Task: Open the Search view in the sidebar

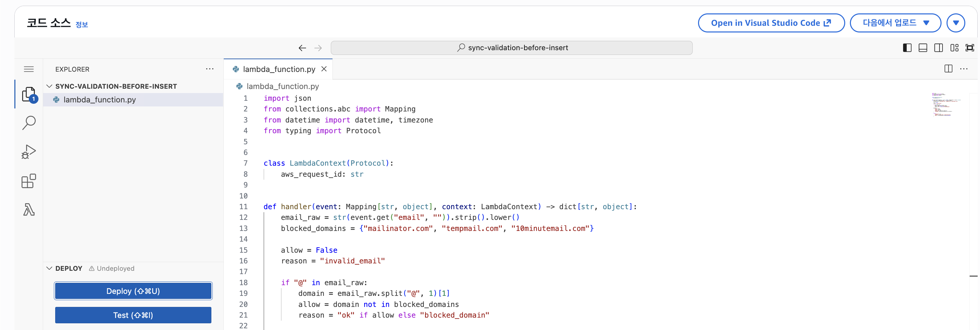Action: coord(29,123)
